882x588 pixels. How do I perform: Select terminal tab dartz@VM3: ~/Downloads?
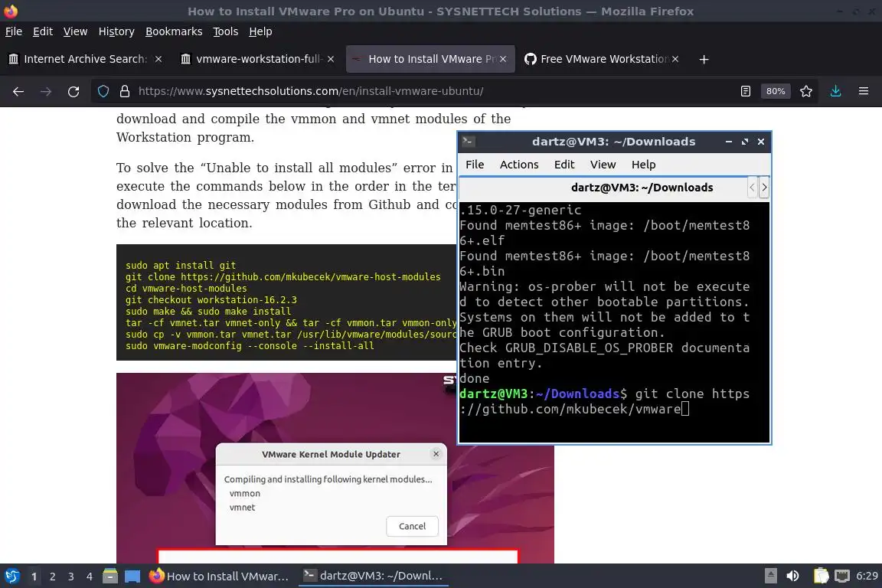click(x=642, y=188)
